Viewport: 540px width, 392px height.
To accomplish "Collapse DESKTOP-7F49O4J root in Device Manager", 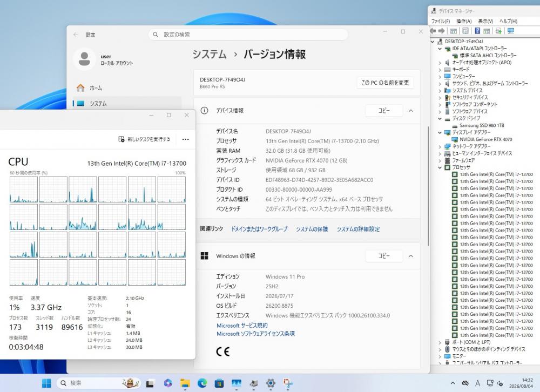I will click(433, 42).
